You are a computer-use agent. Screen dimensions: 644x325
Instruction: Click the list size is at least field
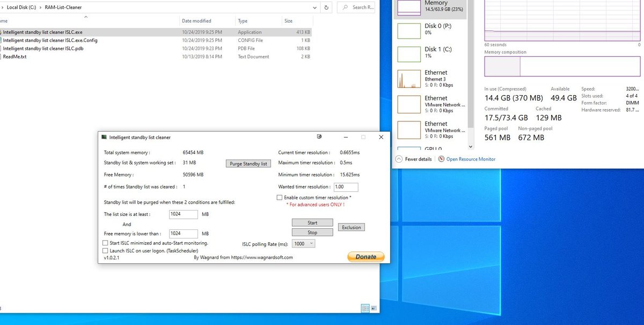pos(184,214)
